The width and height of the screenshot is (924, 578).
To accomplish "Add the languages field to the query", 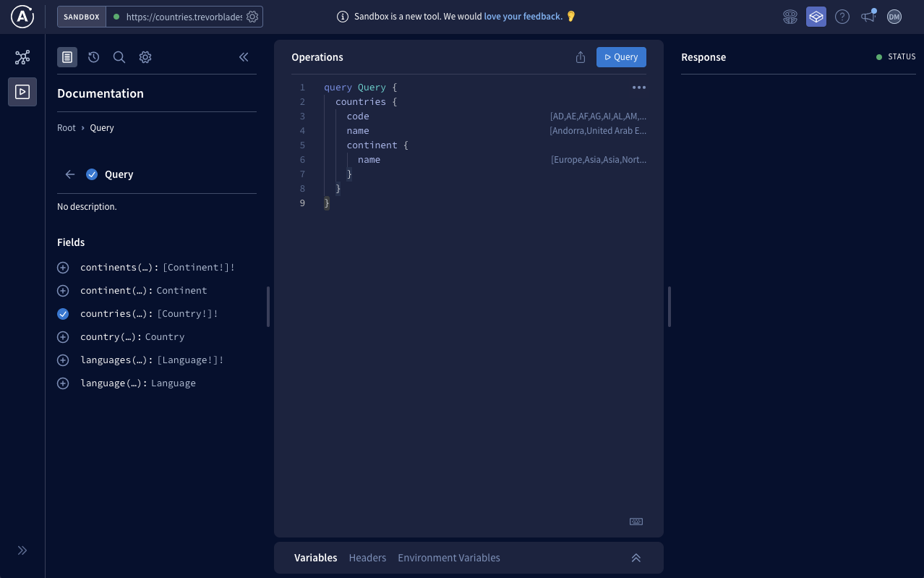I will coord(63,360).
